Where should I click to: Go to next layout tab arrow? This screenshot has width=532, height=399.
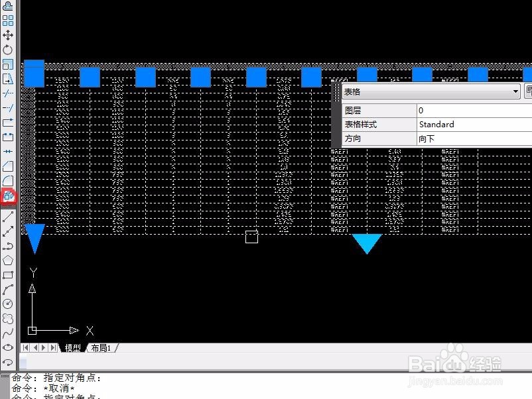44,348
